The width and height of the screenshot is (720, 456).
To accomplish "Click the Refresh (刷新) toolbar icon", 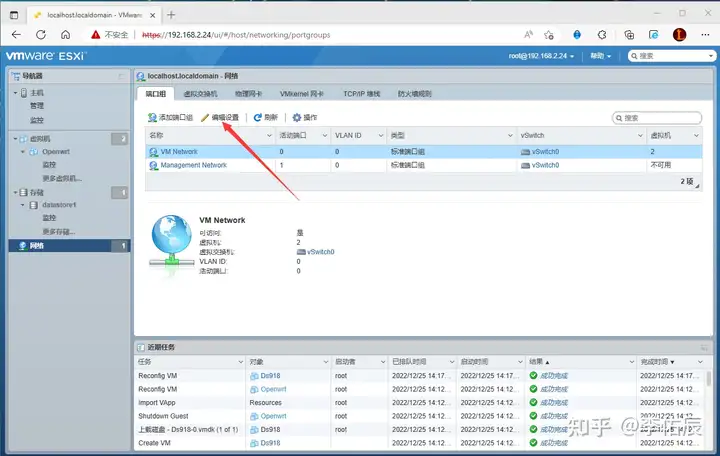I will click(258, 118).
